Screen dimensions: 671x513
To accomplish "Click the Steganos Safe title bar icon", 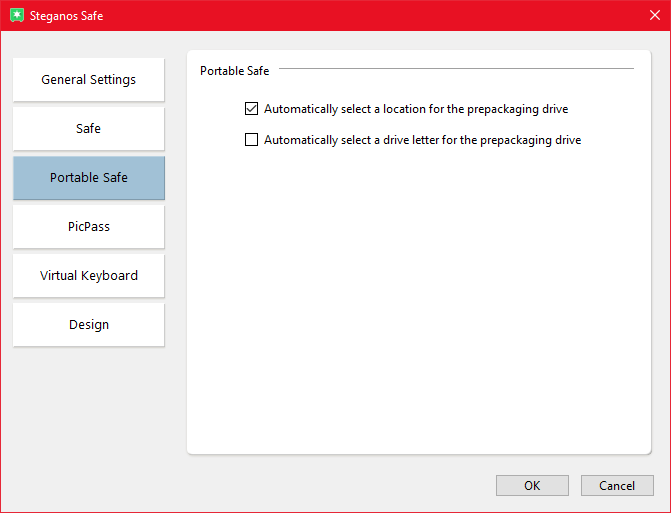I will click(16, 16).
